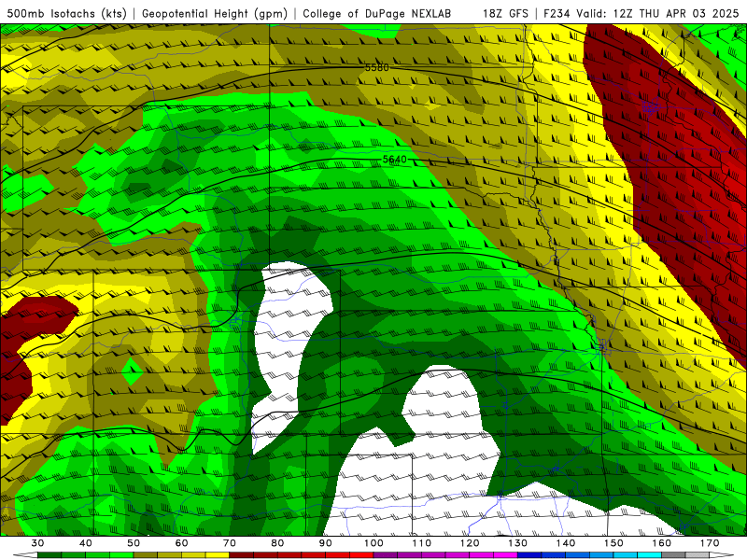Viewport: 747px width, 560px height.
Task: Click the yellow legend swatch left of 70
Action: (x=218, y=555)
